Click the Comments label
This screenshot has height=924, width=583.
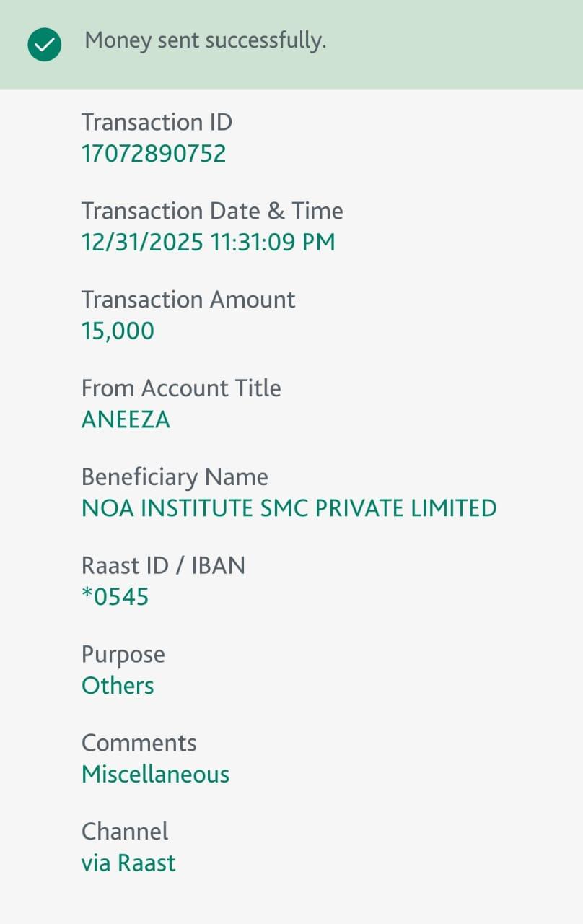pos(139,744)
